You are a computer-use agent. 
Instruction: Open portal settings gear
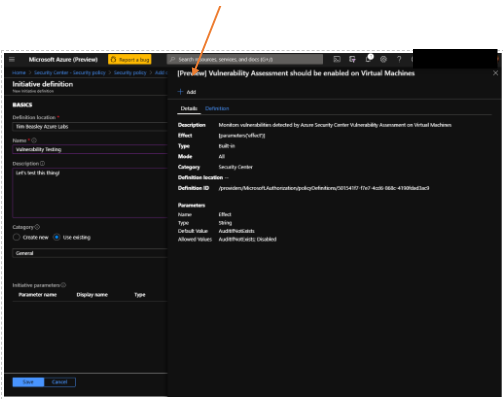(x=383, y=60)
